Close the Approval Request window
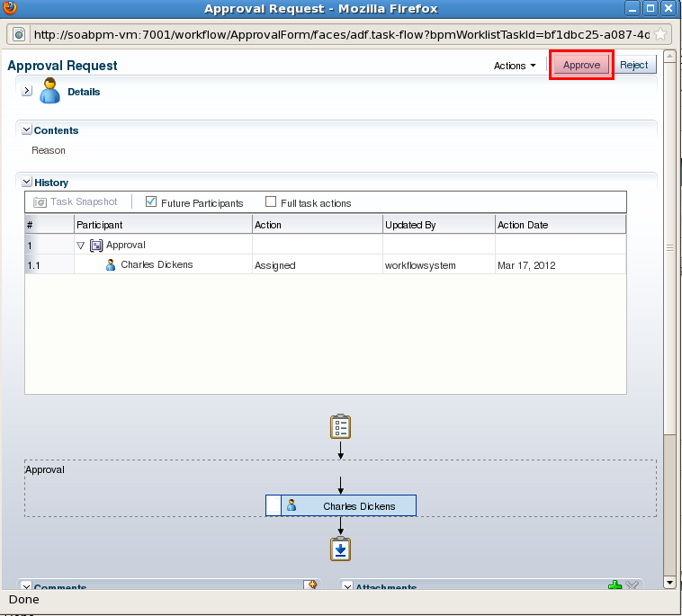Screen dimensions: 682x616 pyautogui.click(x=669, y=8)
